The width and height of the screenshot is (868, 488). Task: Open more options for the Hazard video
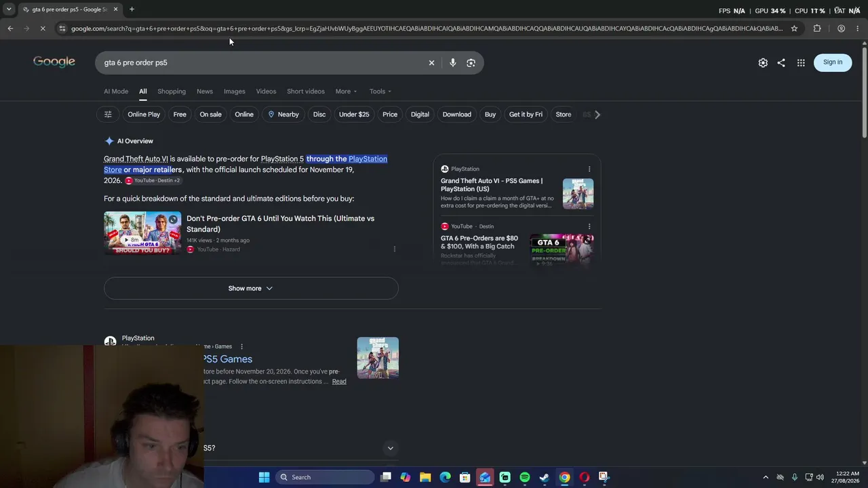tap(395, 249)
